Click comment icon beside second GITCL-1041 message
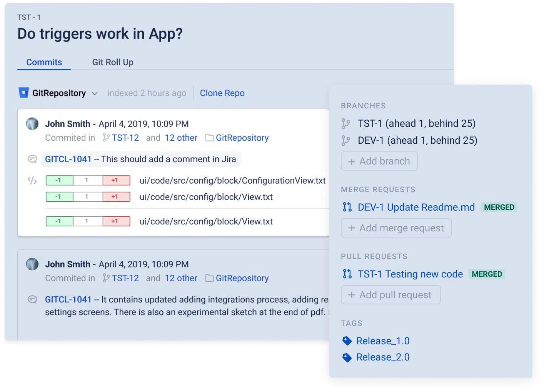The width and height of the screenshot is (544, 392). pos(32,299)
